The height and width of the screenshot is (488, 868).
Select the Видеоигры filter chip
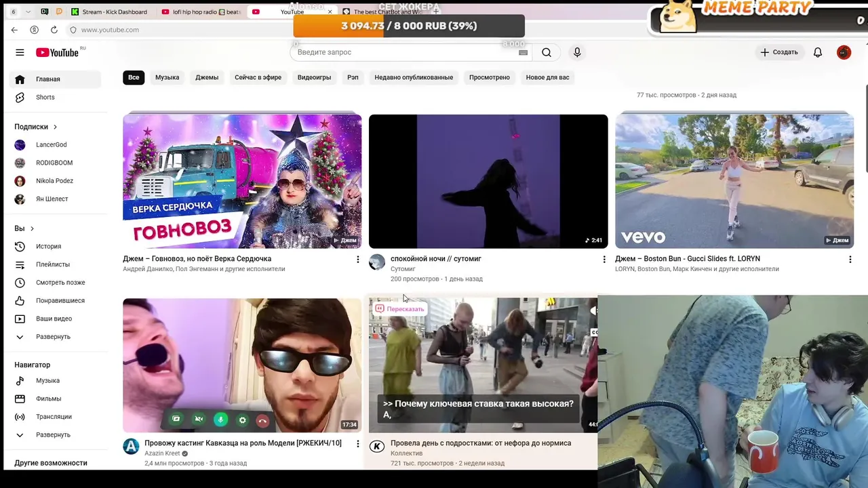click(x=314, y=77)
